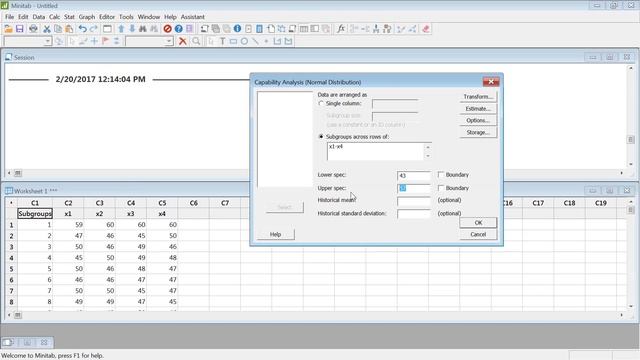Click the Open Project folder icon
640x360 pixels.
click(8, 29)
